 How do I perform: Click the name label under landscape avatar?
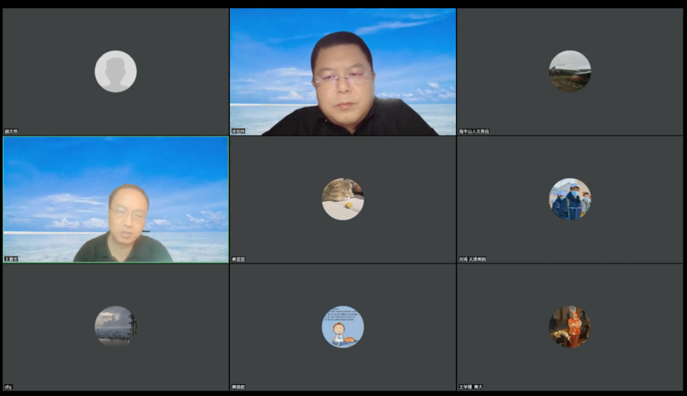[x=474, y=131]
